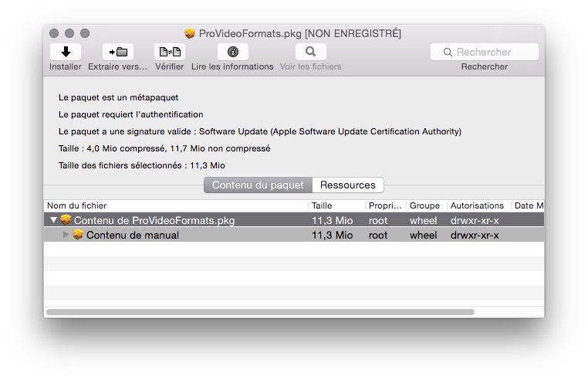588x380 pixels.
Task: Click drwxr-xr-x in Contenu de manual row
Action: pos(475,235)
